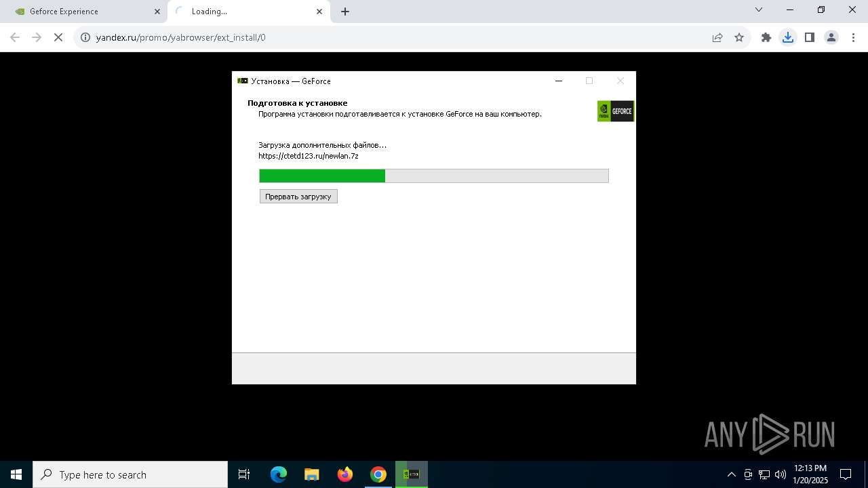This screenshot has width=868, height=488.
Task: Open Task View on taskbar
Action: [244, 474]
